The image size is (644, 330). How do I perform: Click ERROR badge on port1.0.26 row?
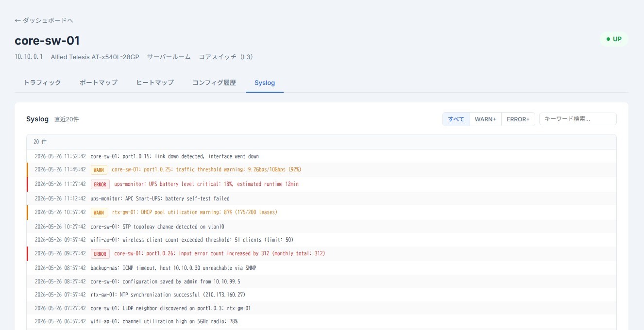(100, 254)
